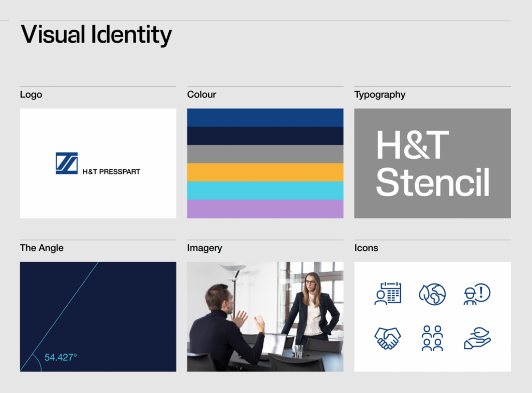Screen dimensions: 532x393
Task: Open the Typography section heading
Action: tap(380, 94)
